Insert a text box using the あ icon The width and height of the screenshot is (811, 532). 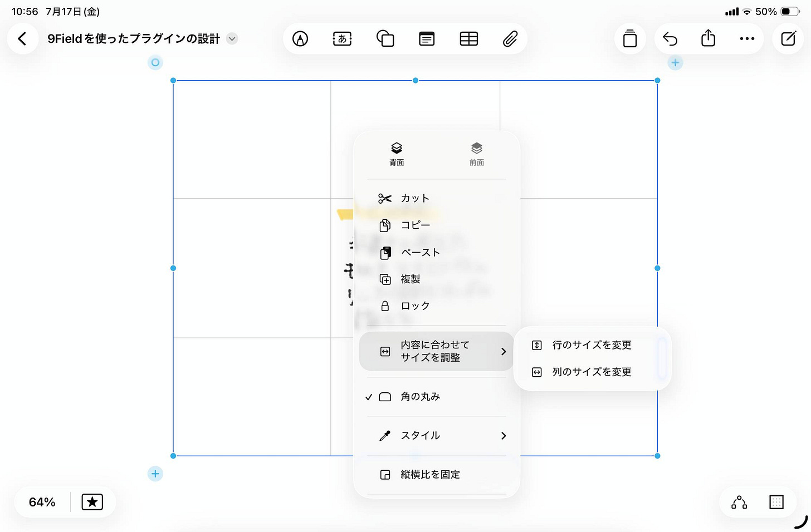[342, 39]
